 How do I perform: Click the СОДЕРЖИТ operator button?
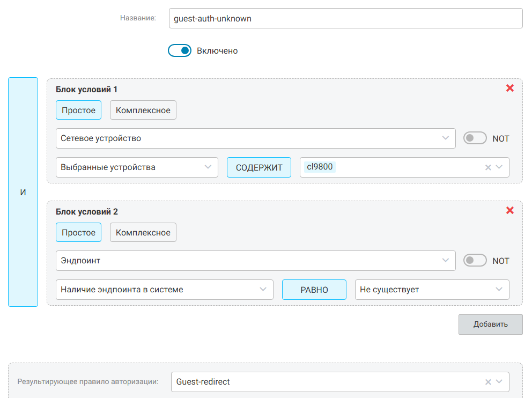tap(259, 167)
